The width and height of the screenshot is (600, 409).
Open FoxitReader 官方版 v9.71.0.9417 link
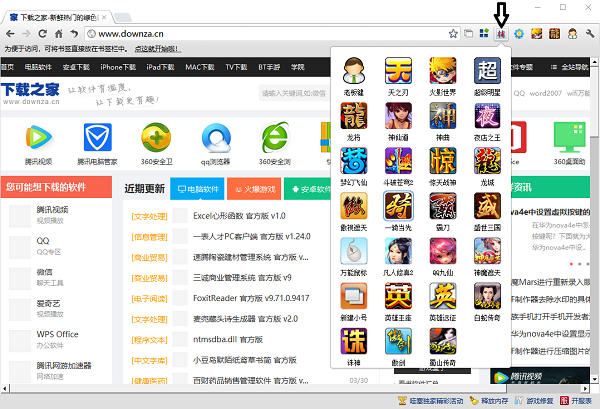(251, 298)
